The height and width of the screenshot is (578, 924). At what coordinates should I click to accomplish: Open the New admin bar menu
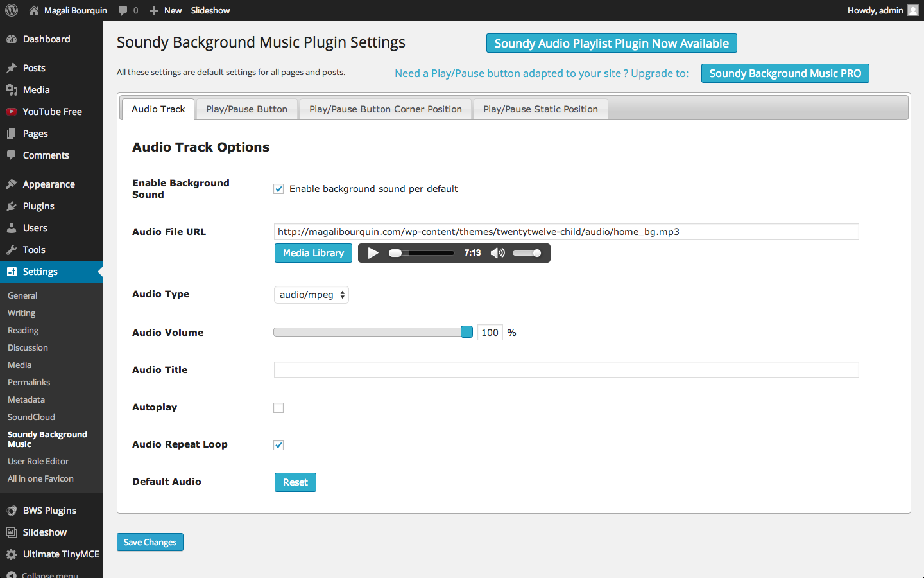166,10
